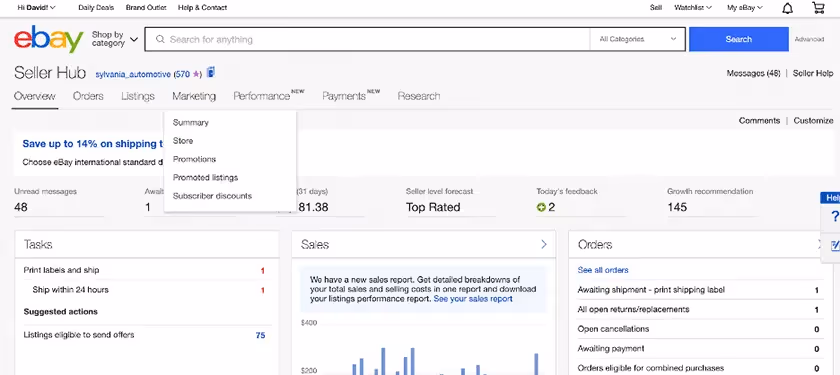840x375 pixels.
Task: Click the Help question mark icon
Action: pyautogui.click(x=834, y=216)
